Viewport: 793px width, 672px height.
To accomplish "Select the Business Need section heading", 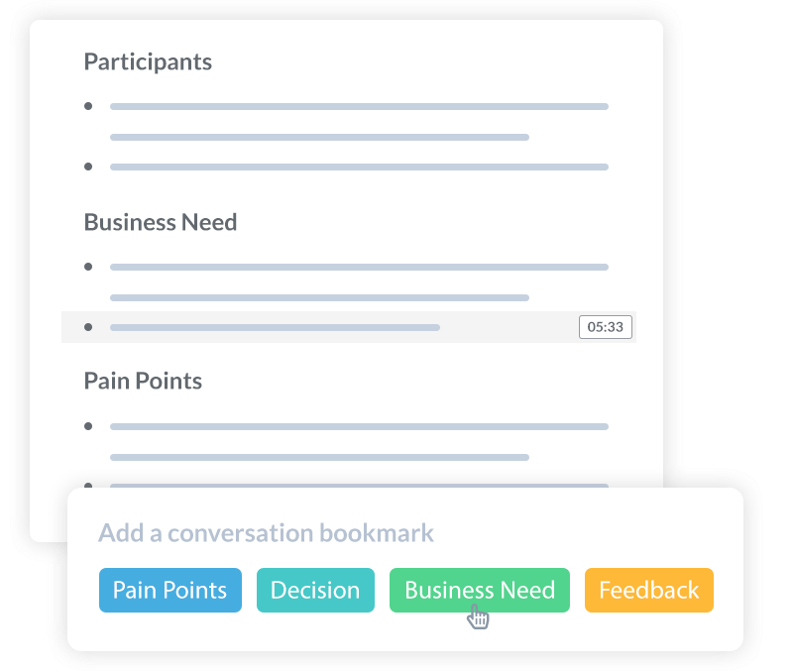I will (x=161, y=222).
